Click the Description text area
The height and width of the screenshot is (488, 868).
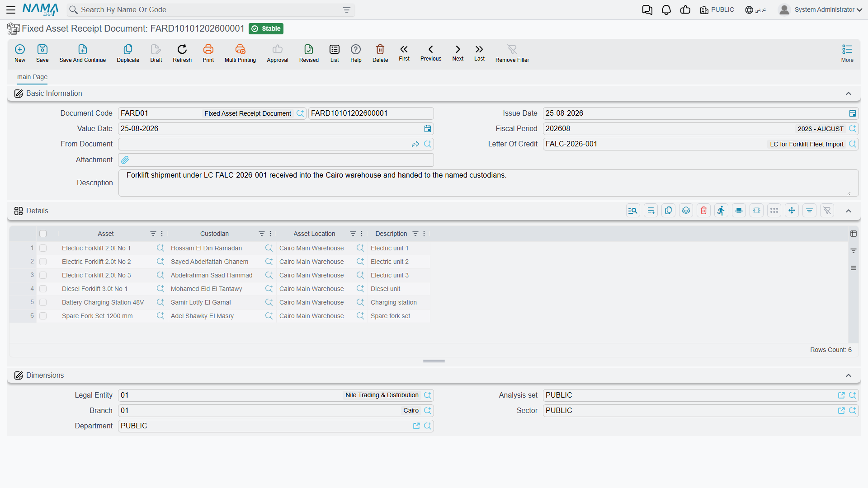tap(488, 183)
